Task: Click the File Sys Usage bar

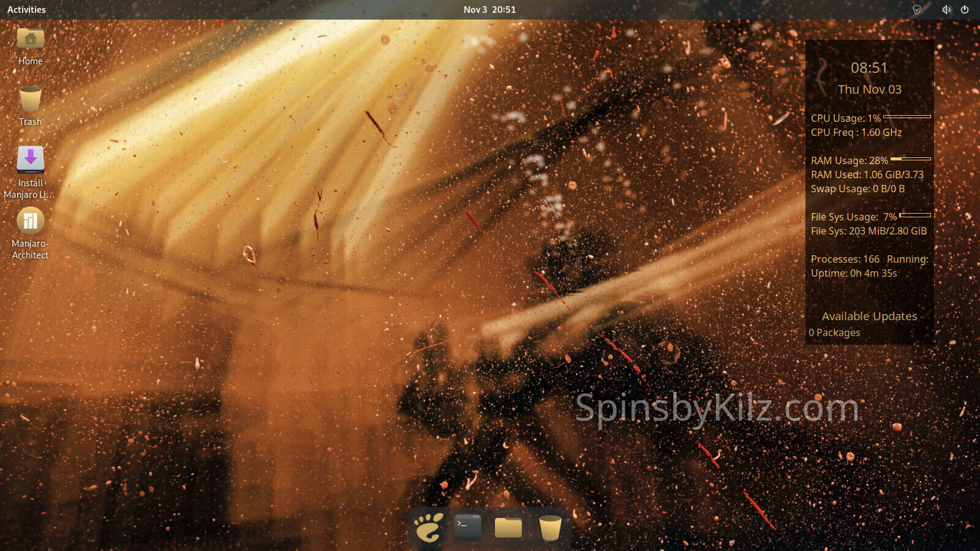Action: (915, 216)
